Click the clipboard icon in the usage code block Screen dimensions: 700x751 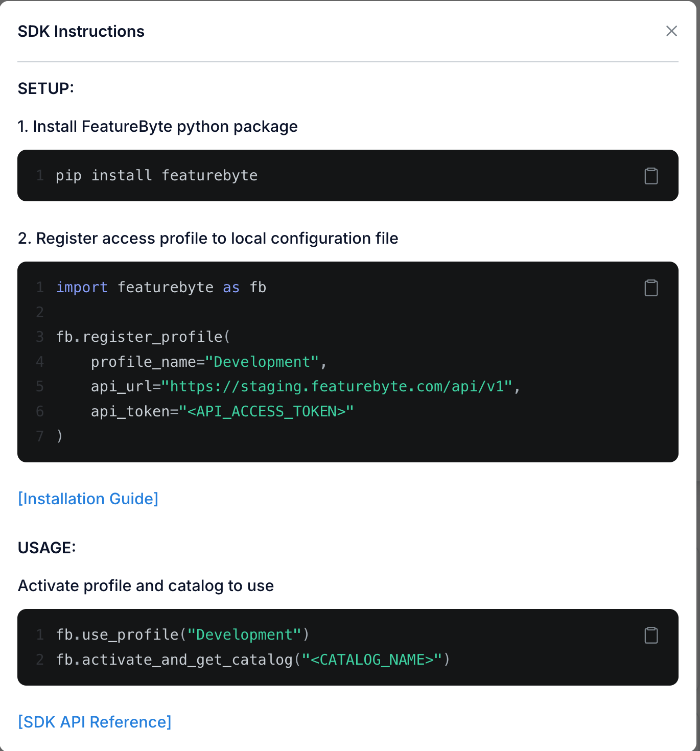click(651, 635)
